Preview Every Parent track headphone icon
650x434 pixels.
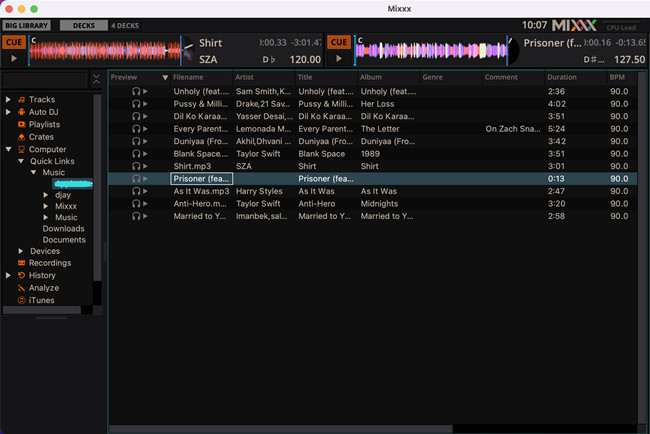pyautogui.click(x=136, y=129)
